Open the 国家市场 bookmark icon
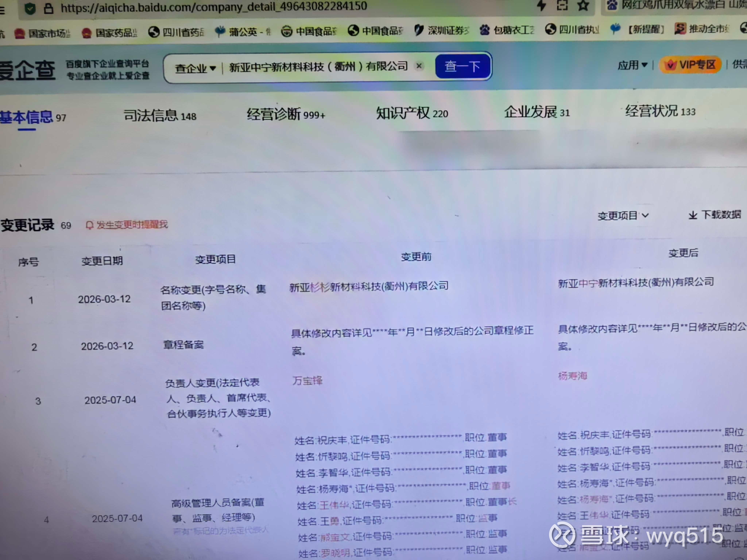 20,33
